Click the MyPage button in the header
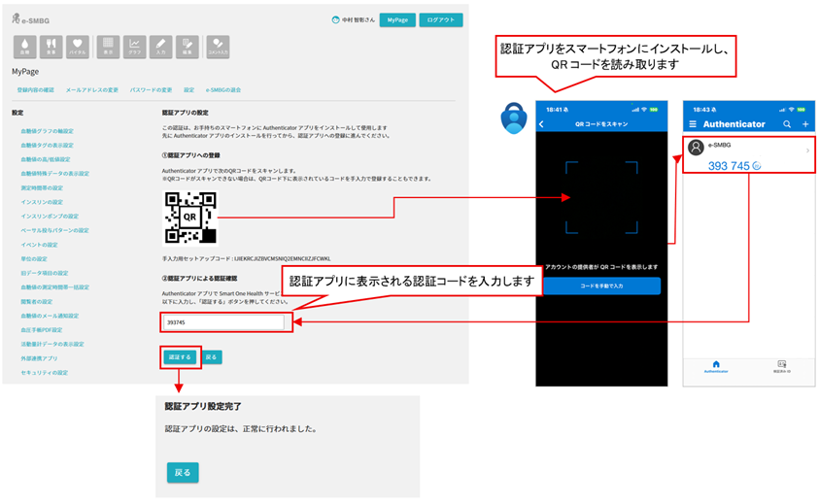This screenshot has width=819, height=504. click(397, 19)
